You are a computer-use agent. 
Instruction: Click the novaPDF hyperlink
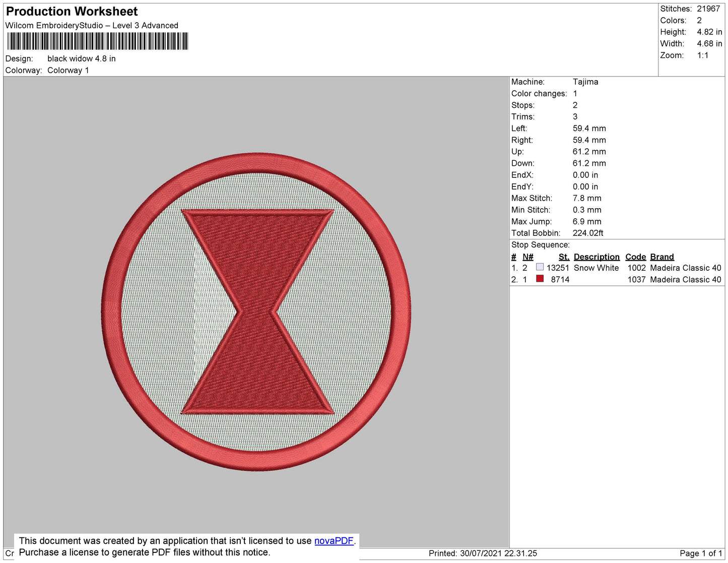coord(334,541)
